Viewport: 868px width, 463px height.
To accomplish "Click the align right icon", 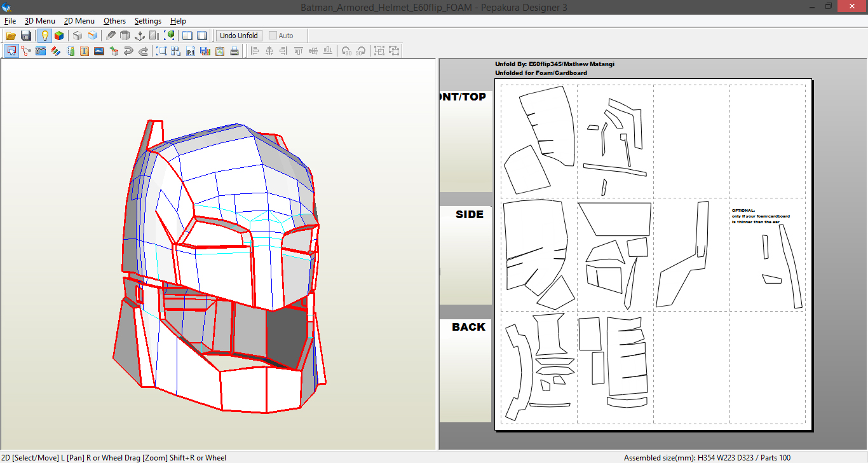I will [284, 51].
